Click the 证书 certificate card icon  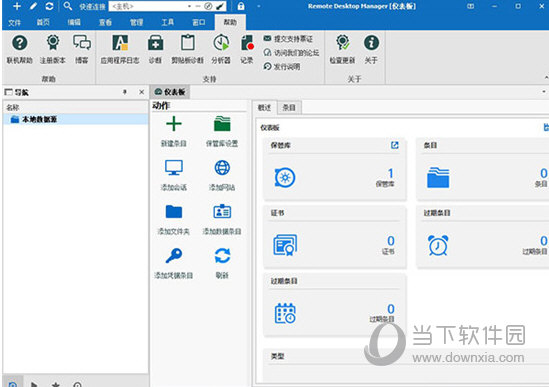pos(285,245)
